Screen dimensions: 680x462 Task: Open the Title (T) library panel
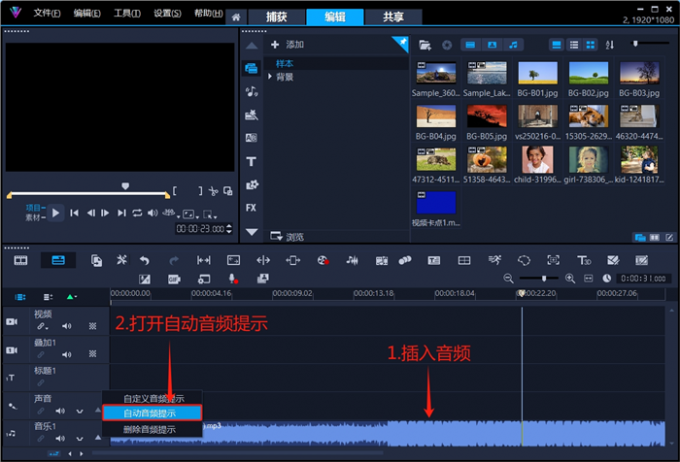point(251,161)
